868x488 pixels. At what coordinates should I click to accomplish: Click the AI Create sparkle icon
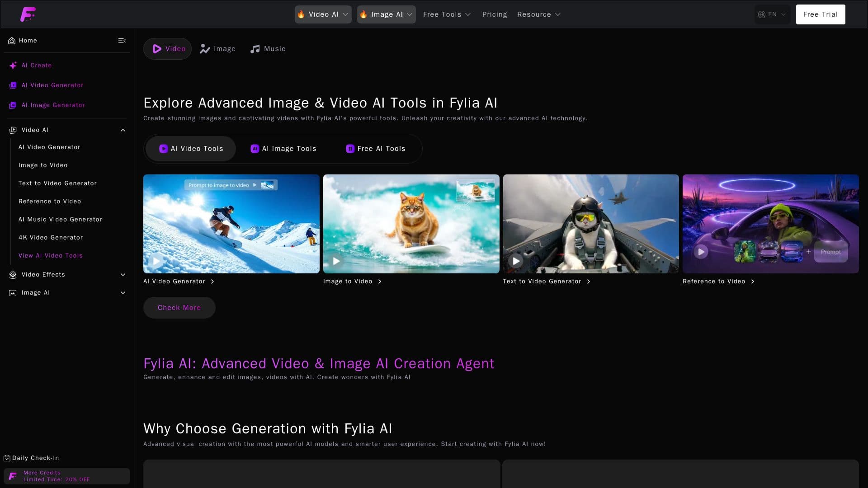pyautogui.click(x=13, y=66)
